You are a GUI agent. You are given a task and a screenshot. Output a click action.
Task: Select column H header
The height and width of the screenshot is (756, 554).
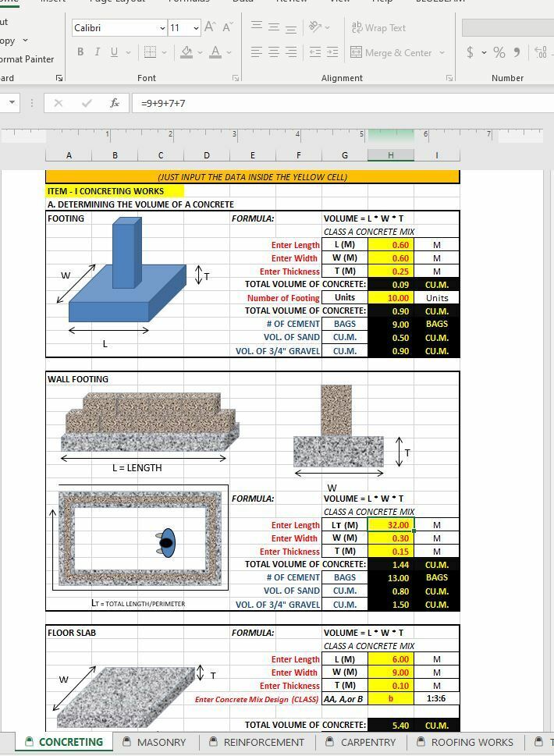point(391,155)
